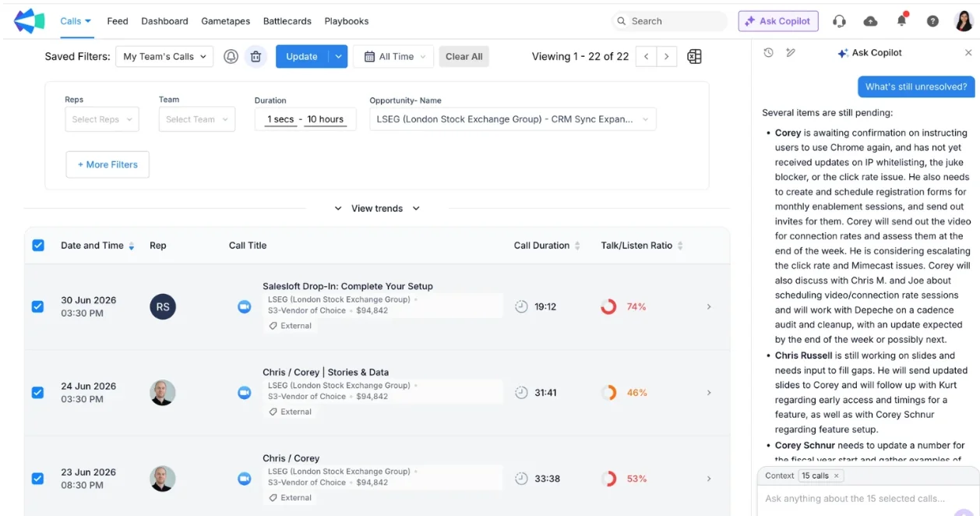The height and width of the screenshot is (516, 980).
Task: Click the table columns layout icon
Action: click(694, 56)
